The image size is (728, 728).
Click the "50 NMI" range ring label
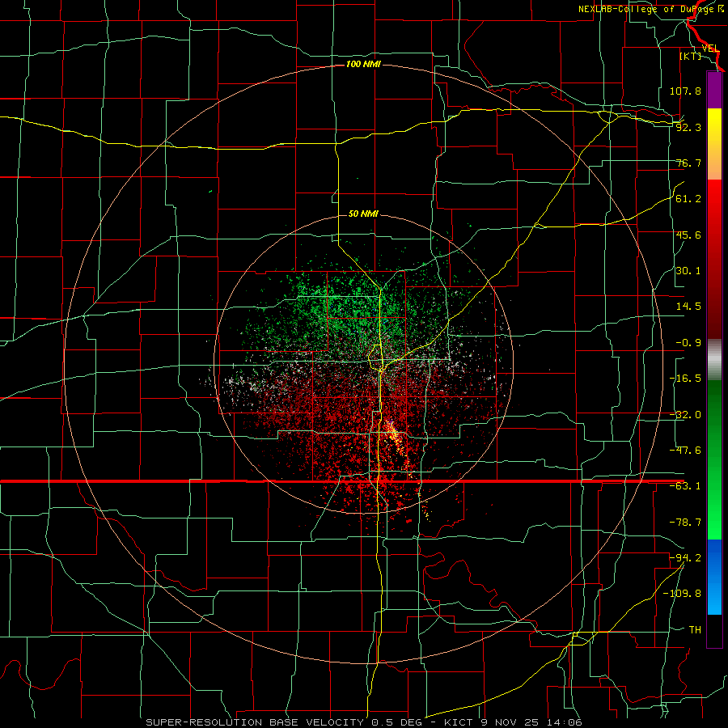(363, 214)
